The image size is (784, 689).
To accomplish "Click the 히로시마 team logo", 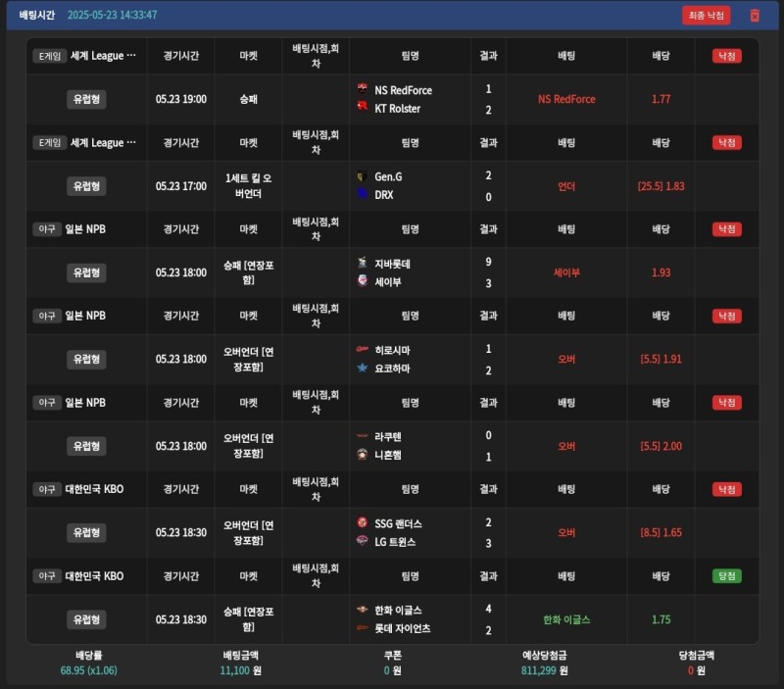I will point(363,350).
